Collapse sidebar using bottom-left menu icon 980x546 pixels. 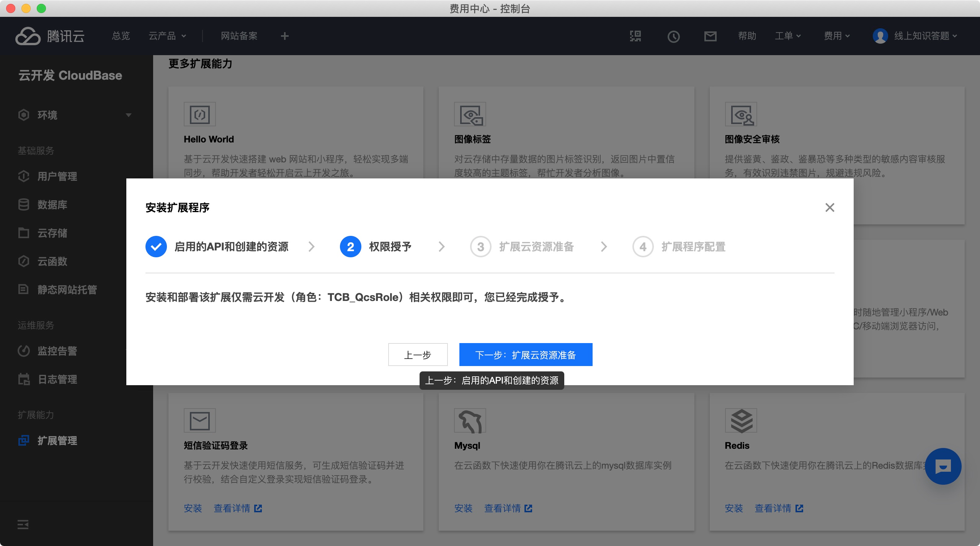tap(23, 524)
